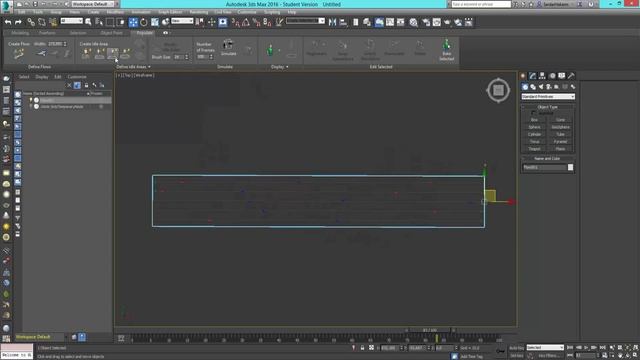This screenshot has width=640, height=360.
Task: Click the object color swatch
Action: point(571,167)
